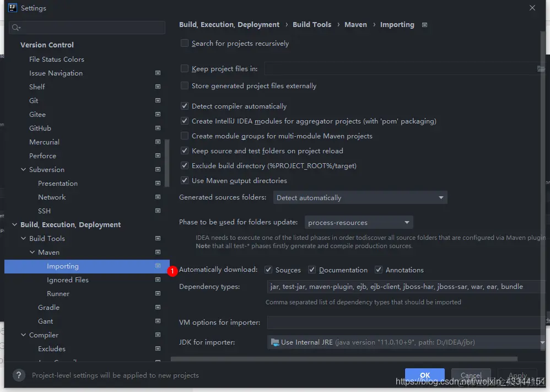
Task: Click the settings tree vertical scrollbar
Action: (167, 163)
